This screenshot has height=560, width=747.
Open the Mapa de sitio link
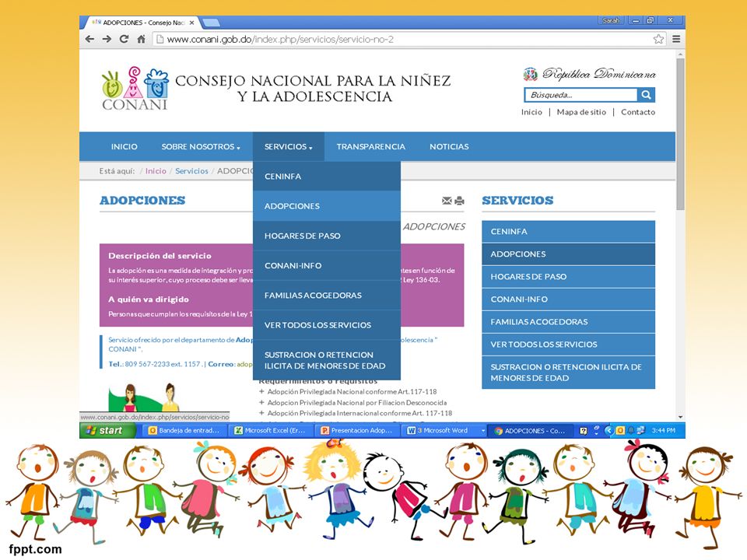(x=581, y=112)
